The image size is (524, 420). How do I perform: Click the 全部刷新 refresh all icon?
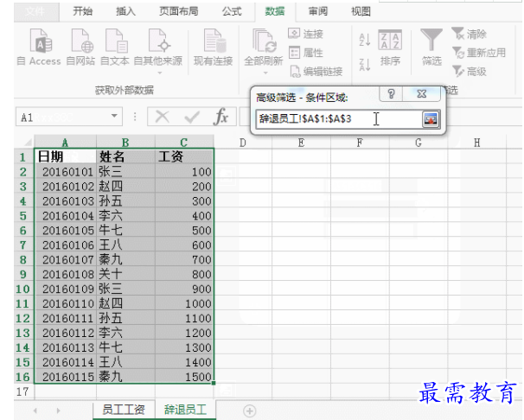coord(264,41)
